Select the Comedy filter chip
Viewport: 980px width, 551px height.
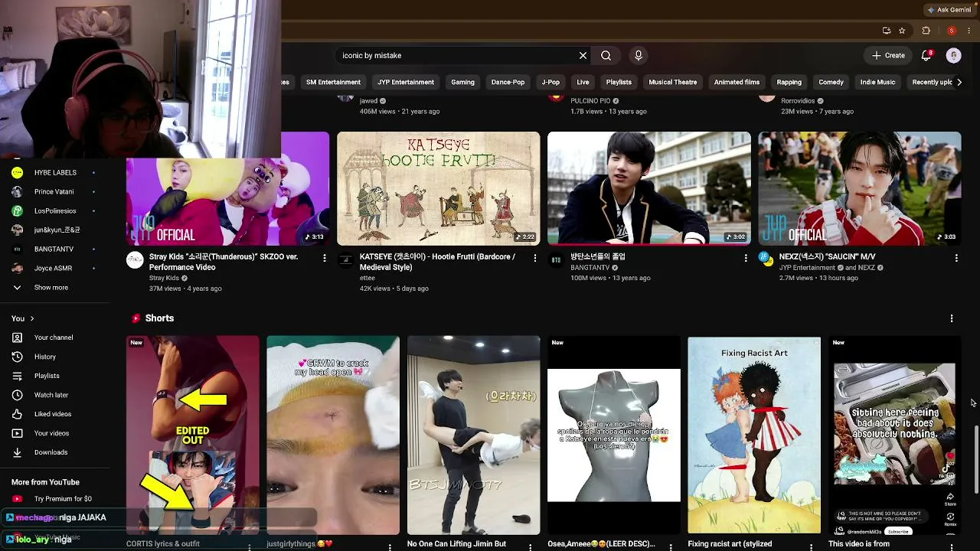831,82
